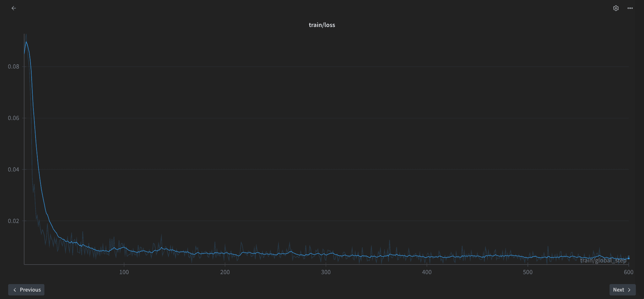Select the 0.02 y-axis tick label
Image resolution: width=644 pixels, height=299 pixels.
(x=13, y=221)
